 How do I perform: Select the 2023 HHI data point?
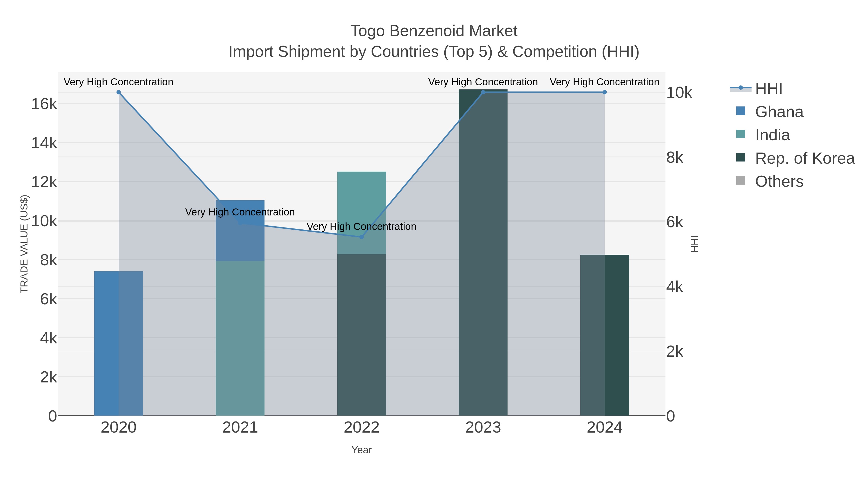point(483,92)
